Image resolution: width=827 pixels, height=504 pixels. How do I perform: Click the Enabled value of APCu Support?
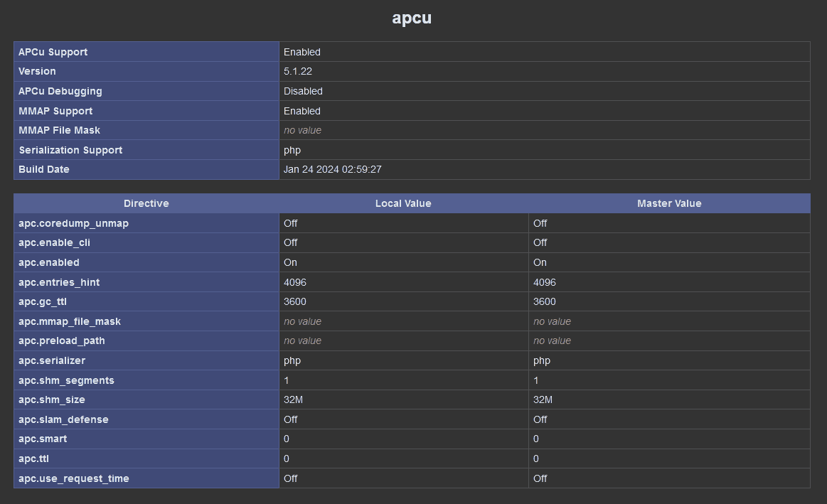pyautogui.click(x=302, y=52)
